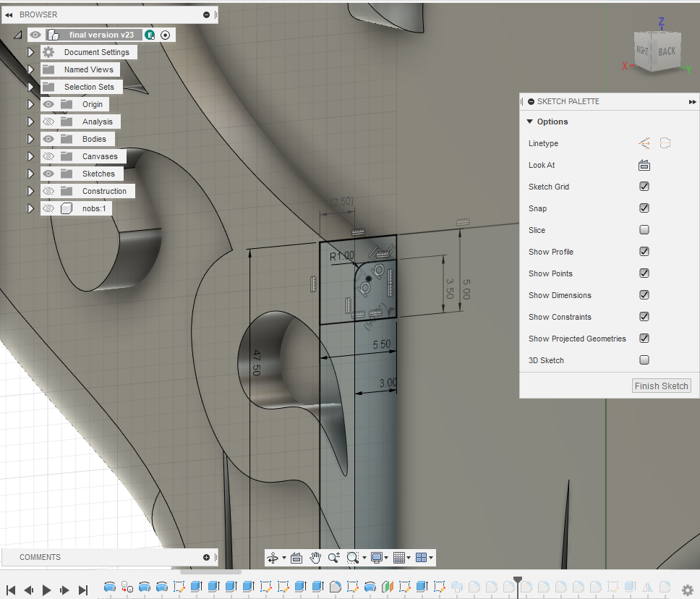Image resolution: width=700 pixels, height=599 pixels.
Task: Click Sketch Palette double-arrow expand icon
Action: point(692,102)
